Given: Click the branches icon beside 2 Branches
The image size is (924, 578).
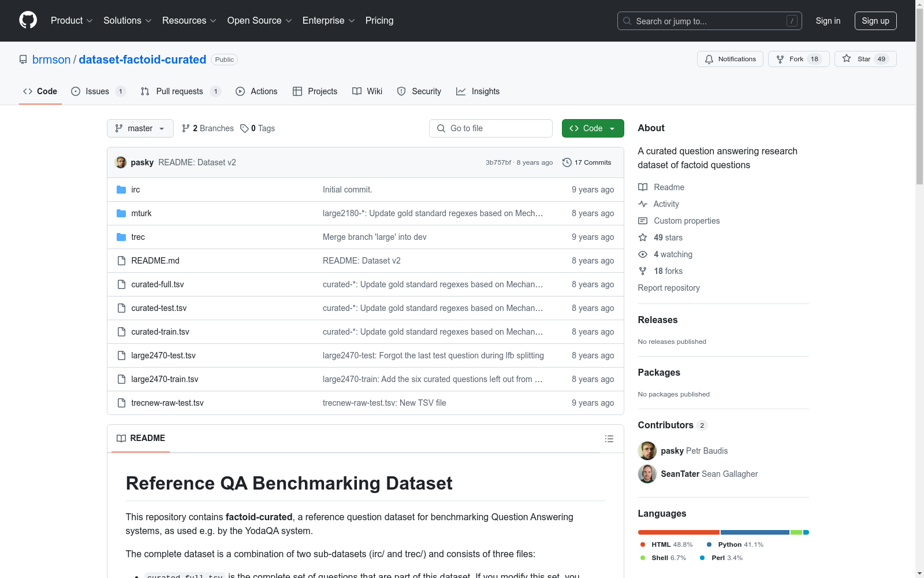Looking at the screenshot, I should (x=186, y=128).
